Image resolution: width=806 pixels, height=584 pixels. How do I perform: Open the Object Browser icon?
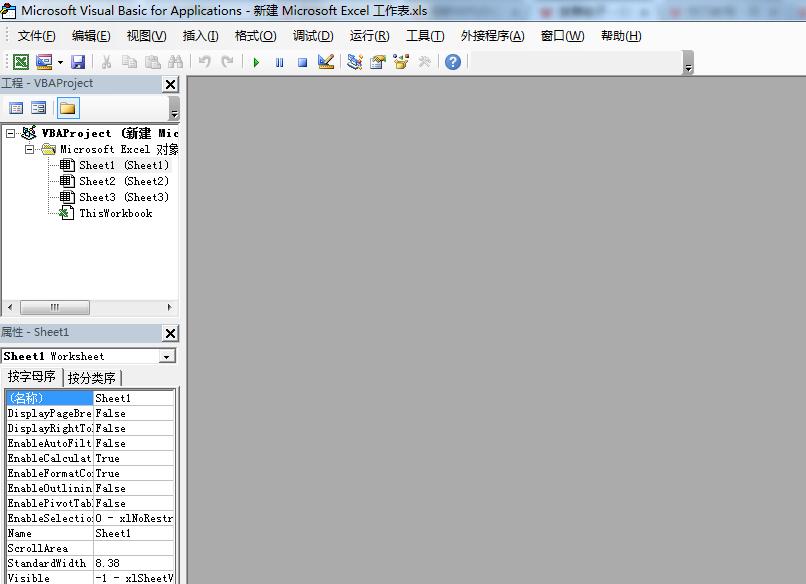click(x=401, y=62)
